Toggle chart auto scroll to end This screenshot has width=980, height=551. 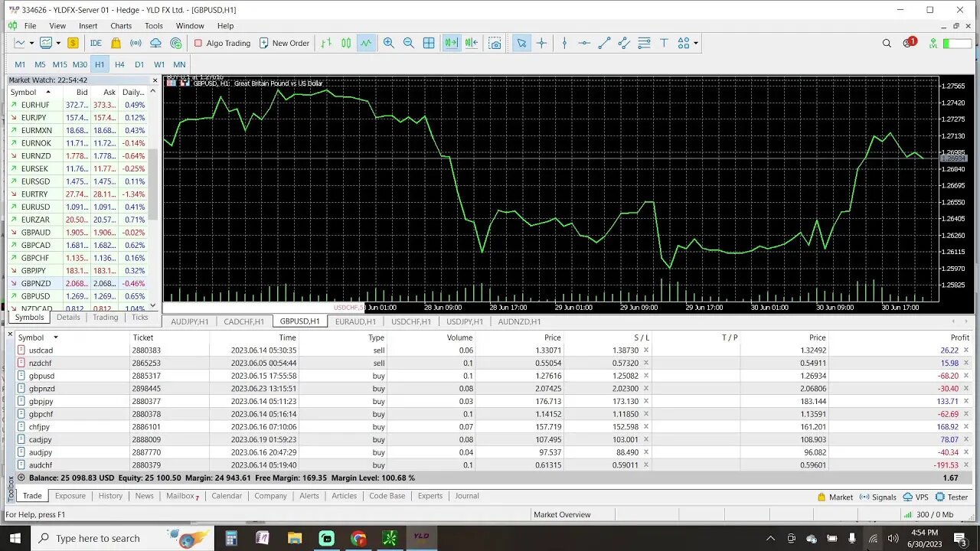click(452, 43)
